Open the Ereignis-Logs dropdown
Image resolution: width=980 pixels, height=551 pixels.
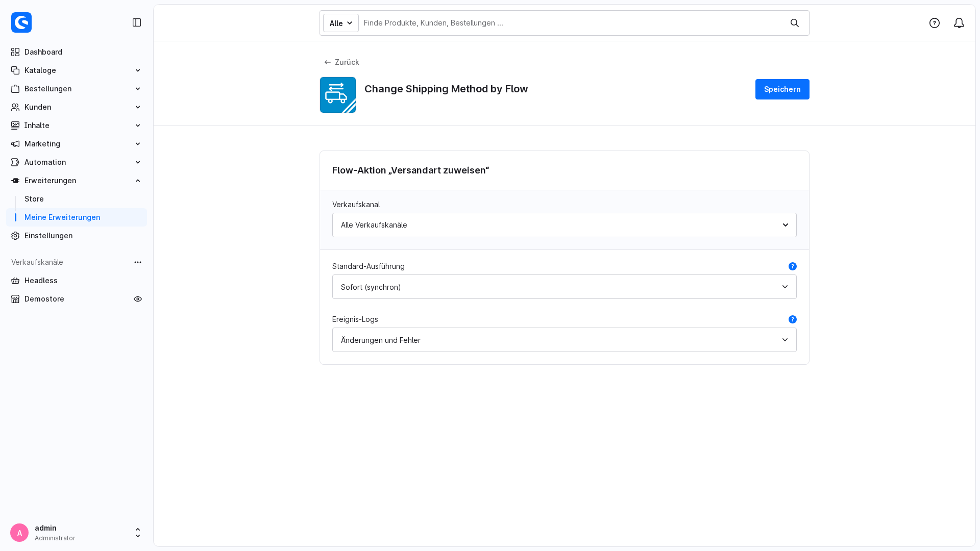click(x=565, y=340)
